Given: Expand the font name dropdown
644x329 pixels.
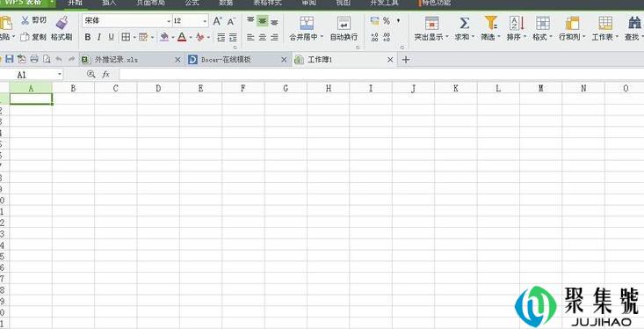Looking at the screenshot, I should [x=169, y=21].
